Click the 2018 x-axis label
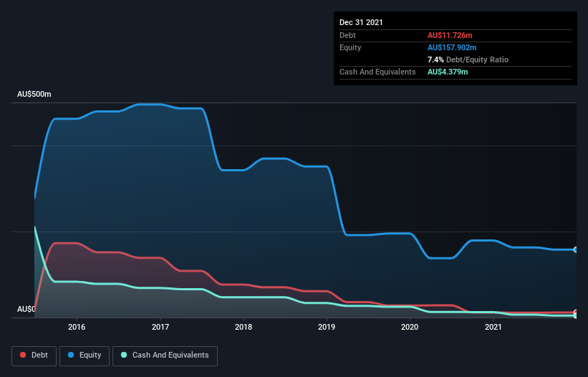This screenshot has width=588, height=377. (x=244, y=327)
